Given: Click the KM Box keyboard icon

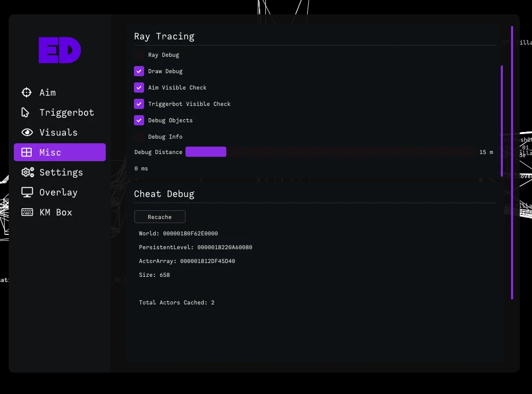Looking at the screenshot, I should click(x=27, y=212).
